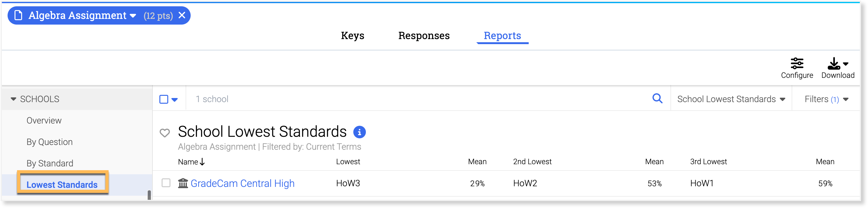Favorite the report with heart icon

click(164, 133)
